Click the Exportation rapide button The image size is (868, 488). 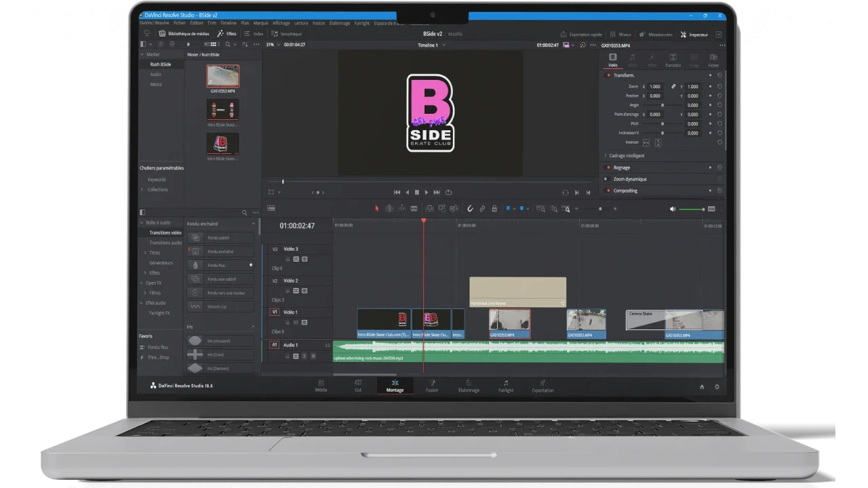[581, 35]
